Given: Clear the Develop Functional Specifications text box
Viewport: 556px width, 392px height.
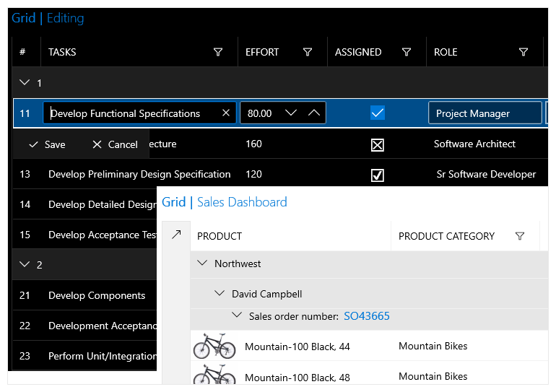Looking at the screenshot, I should coord(226,113).
